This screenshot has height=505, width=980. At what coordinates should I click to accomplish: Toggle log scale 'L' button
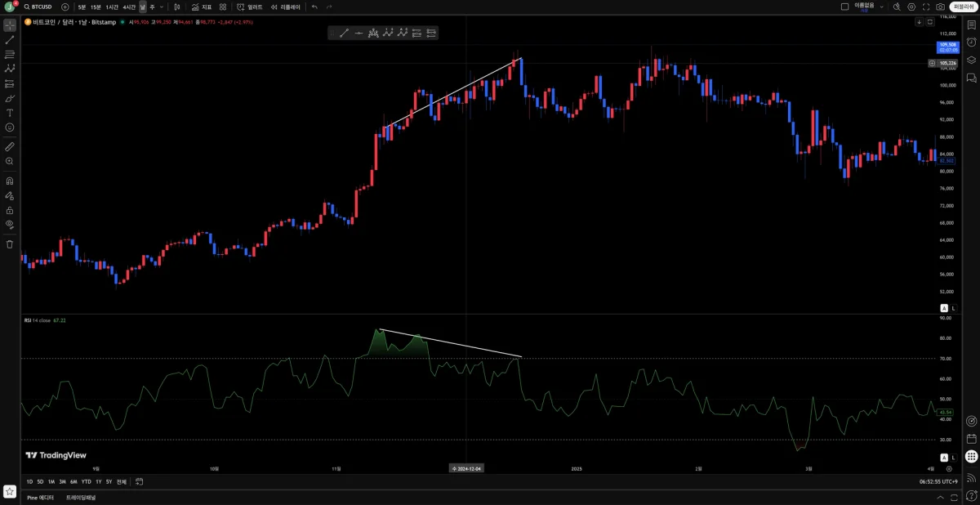pyautogui.click(x=953, y=307)
